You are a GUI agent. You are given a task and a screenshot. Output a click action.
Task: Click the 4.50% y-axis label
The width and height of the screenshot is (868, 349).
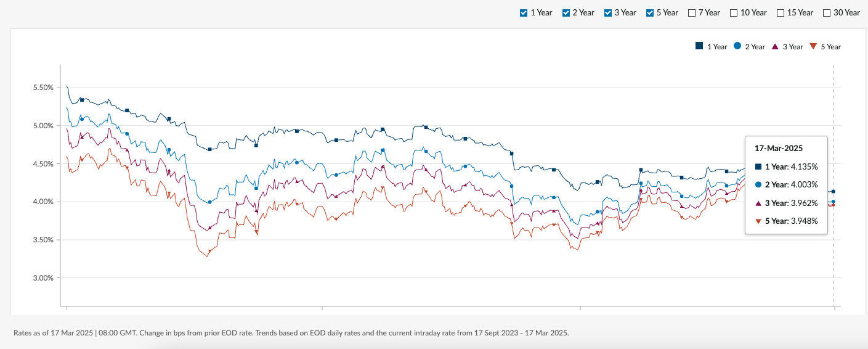[43, 164]
